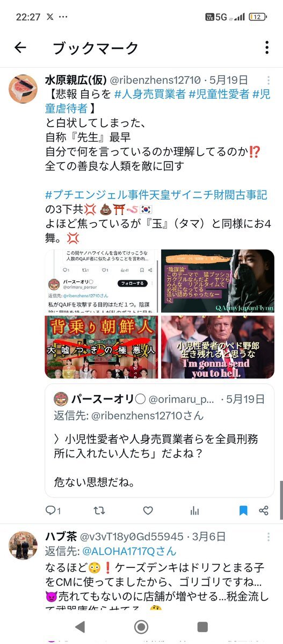View tweet analytics bar chart icon
283x644 pixels.
tap(194, 510)
